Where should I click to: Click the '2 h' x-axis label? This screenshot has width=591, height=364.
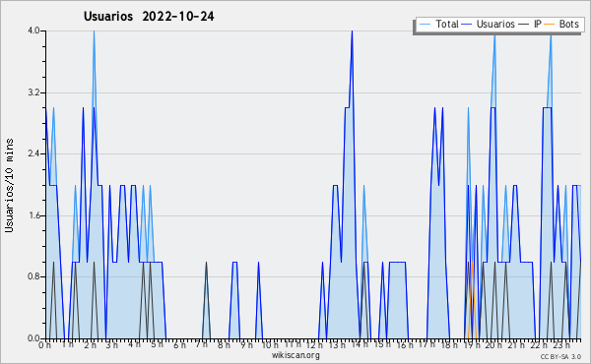coord(90,344)
